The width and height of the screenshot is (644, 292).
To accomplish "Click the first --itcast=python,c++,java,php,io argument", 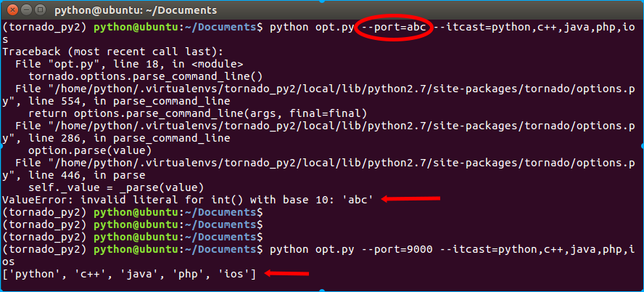I will (x=536, y=28).
